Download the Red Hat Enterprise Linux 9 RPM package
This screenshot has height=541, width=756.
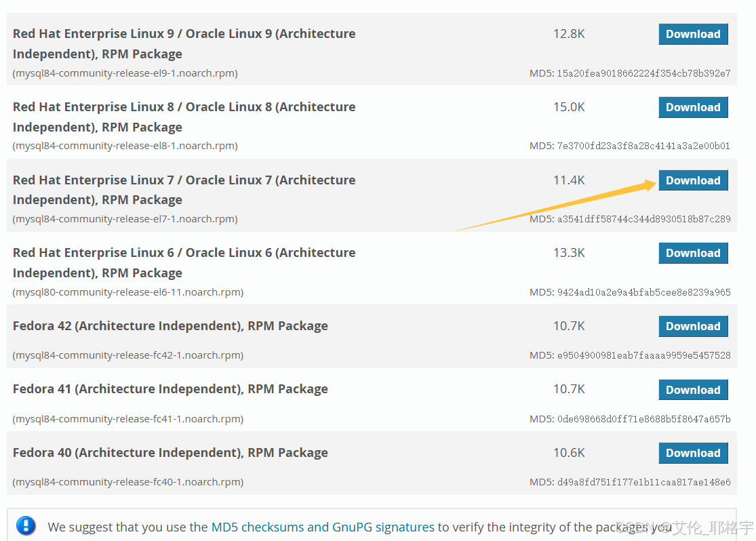(693, 34)
